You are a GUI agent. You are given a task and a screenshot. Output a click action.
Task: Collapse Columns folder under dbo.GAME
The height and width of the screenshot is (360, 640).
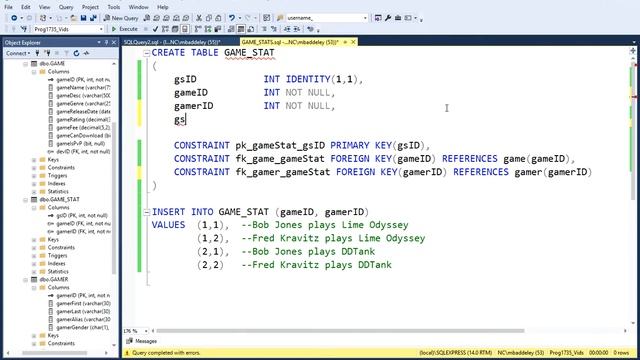point(34,72)
